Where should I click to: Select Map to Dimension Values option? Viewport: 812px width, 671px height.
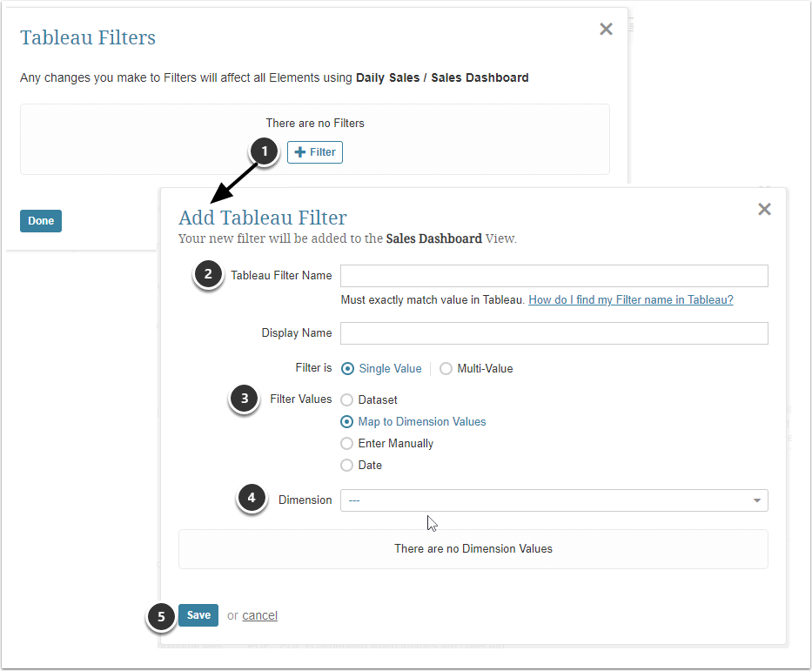coord(347,422)
